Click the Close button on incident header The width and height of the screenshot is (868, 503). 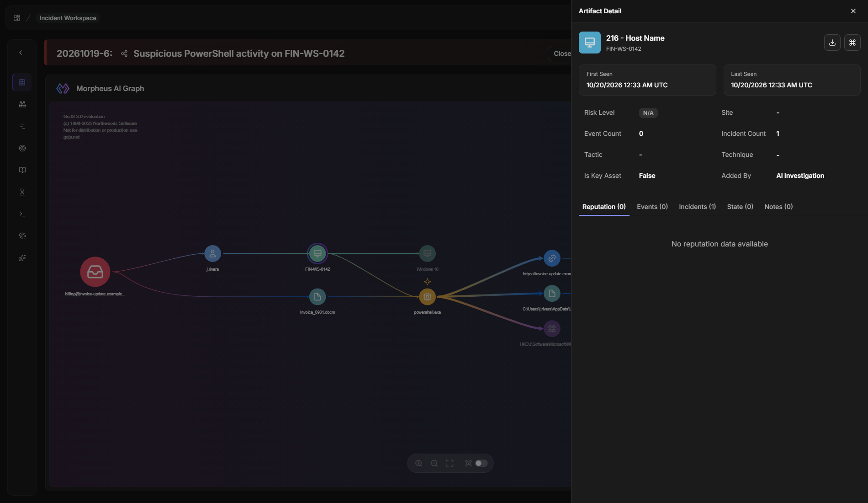tap(560, 54)
